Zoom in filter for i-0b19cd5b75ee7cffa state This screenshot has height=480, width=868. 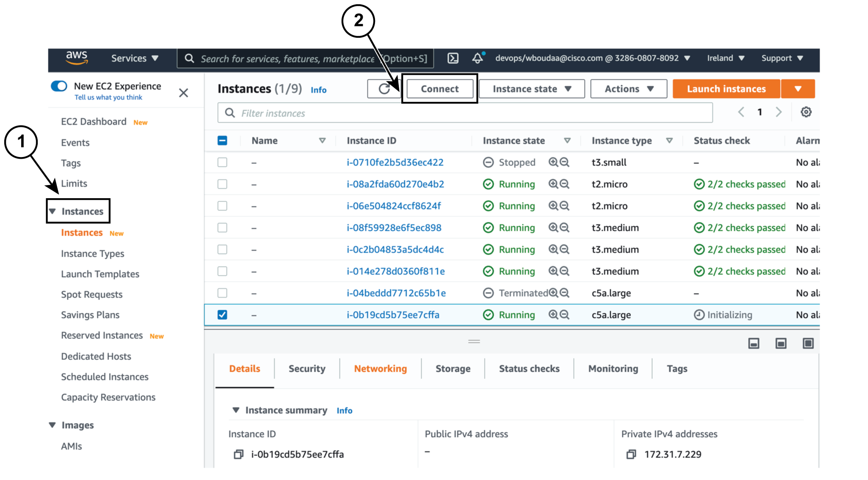pos(553,314)
